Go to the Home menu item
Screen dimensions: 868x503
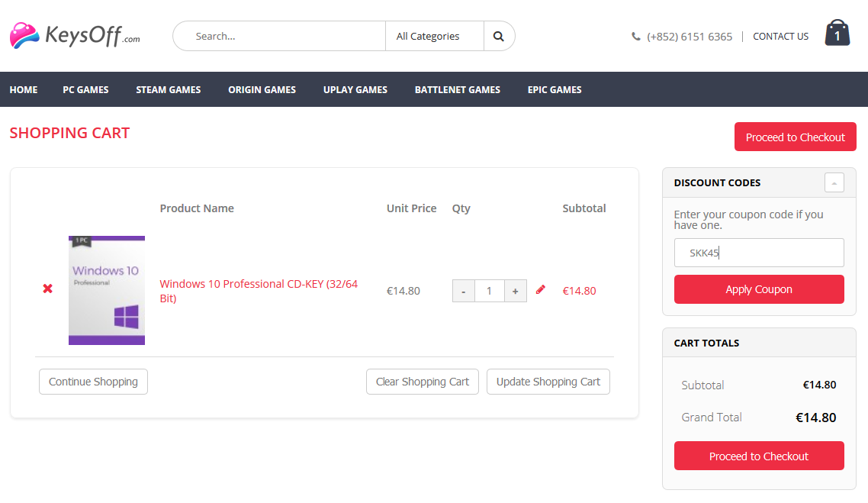(24, 90)
